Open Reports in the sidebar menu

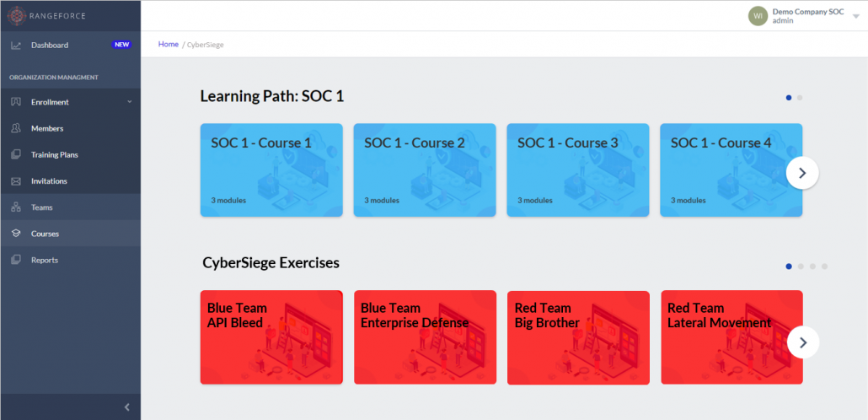pyautogui.click(x=45, y=260)
